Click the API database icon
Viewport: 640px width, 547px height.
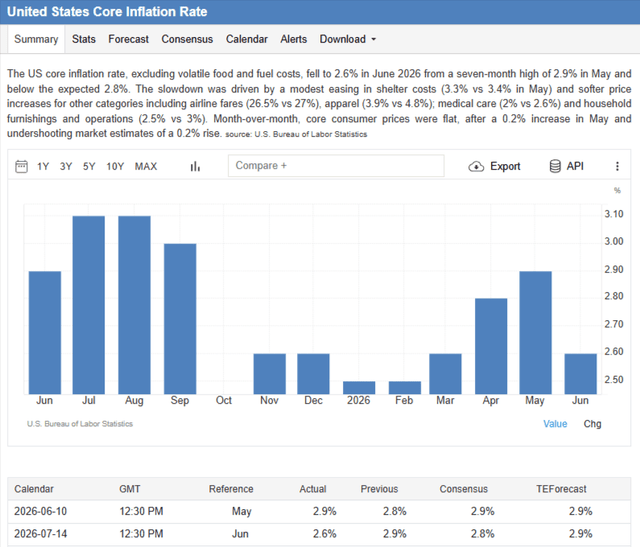point(555,166)
